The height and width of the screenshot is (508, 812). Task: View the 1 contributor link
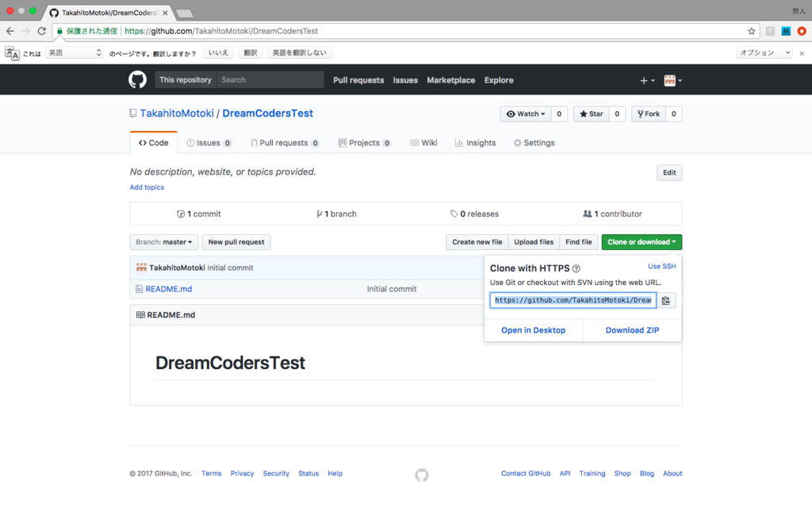pyautogui.click(x=612, y=214)
